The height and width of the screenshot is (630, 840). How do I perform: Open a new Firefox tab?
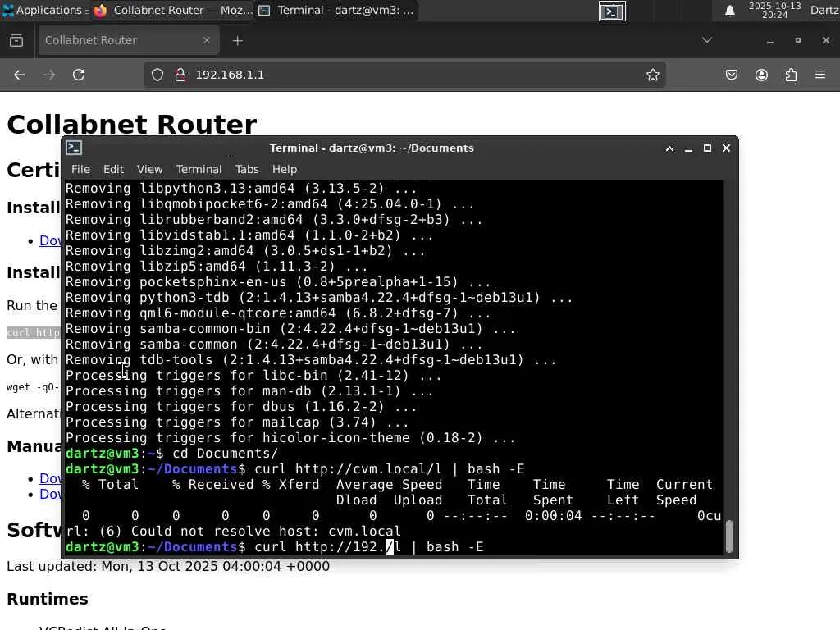(x=238, y=41)
